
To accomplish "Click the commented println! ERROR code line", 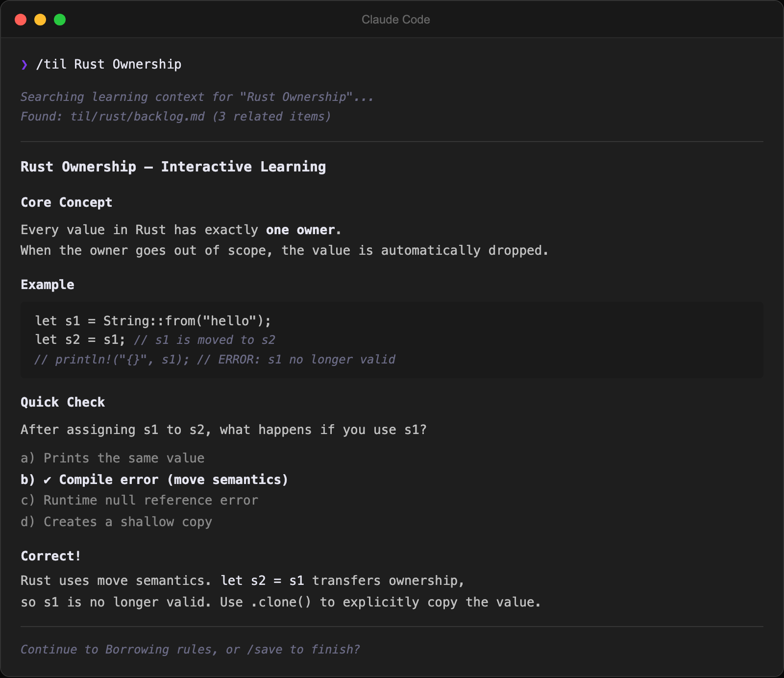I will pos(215,360).
